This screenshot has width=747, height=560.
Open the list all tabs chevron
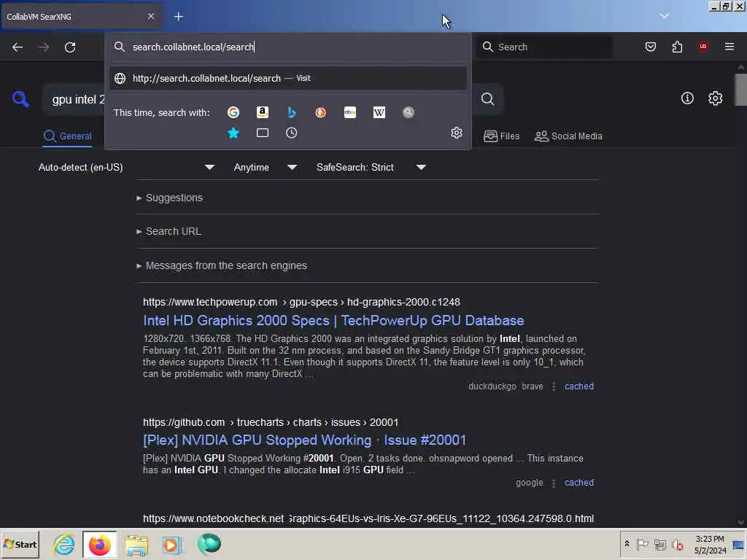665,16
